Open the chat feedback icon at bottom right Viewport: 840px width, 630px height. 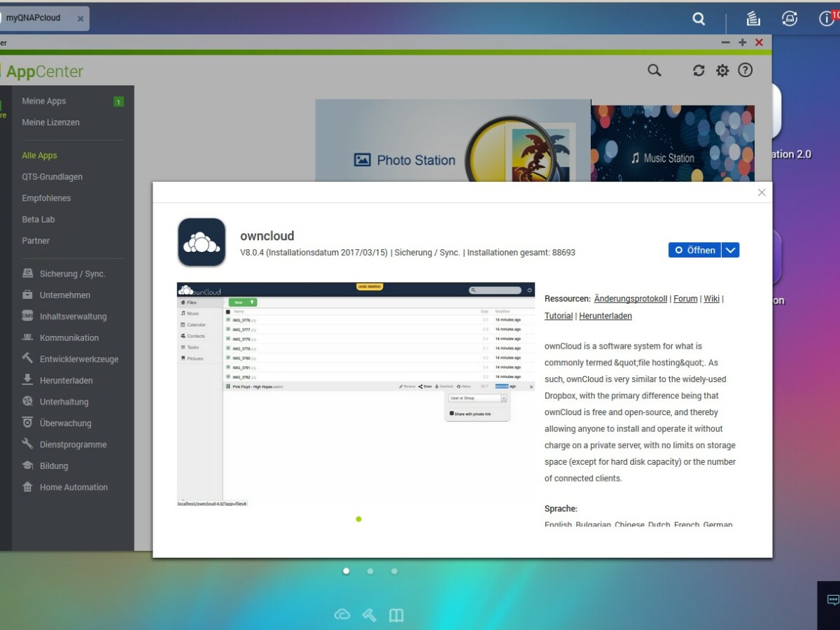click(x=833, y=601)
